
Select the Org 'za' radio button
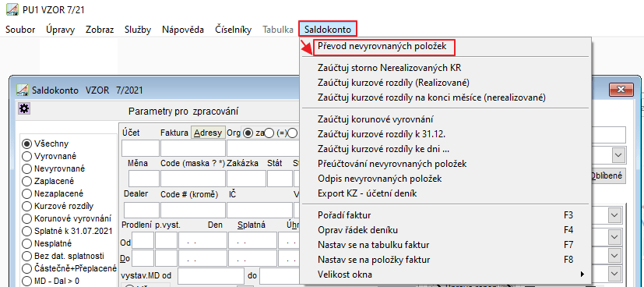click(248, 133)
